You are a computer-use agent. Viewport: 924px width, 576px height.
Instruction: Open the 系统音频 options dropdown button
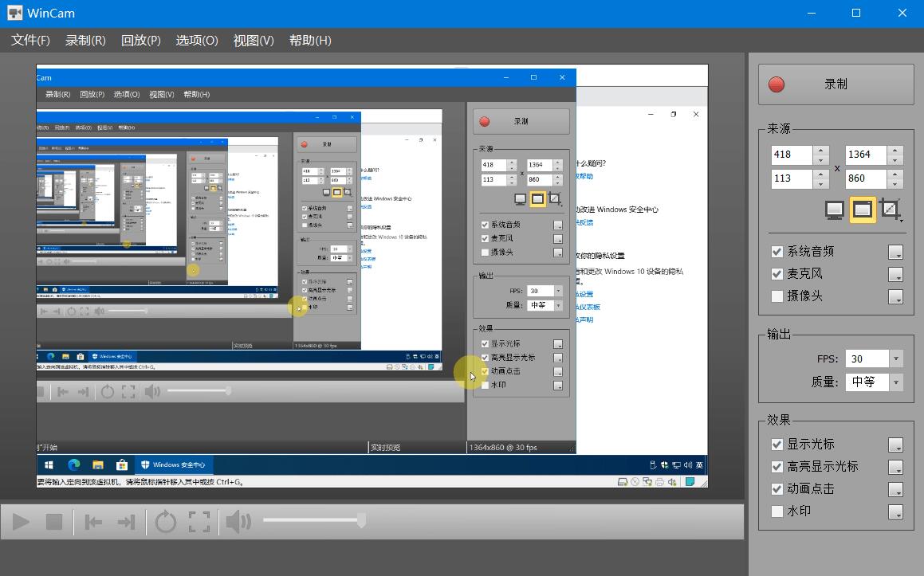point(896,252)
